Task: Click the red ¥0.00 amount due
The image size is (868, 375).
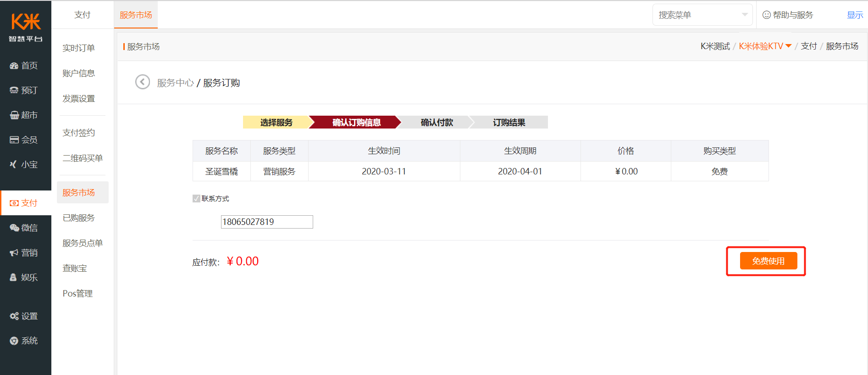Action: 243,261
